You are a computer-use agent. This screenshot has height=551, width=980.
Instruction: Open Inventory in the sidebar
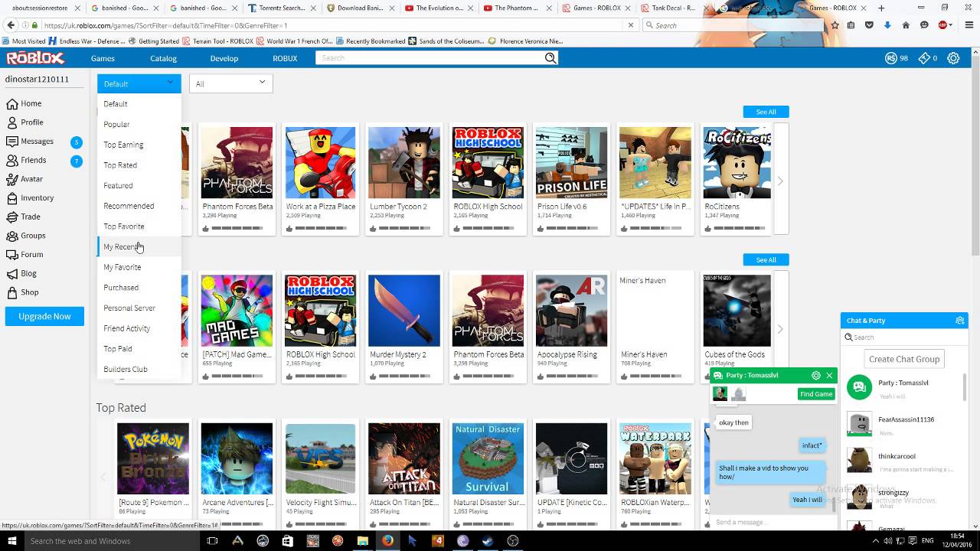point(30,198)
